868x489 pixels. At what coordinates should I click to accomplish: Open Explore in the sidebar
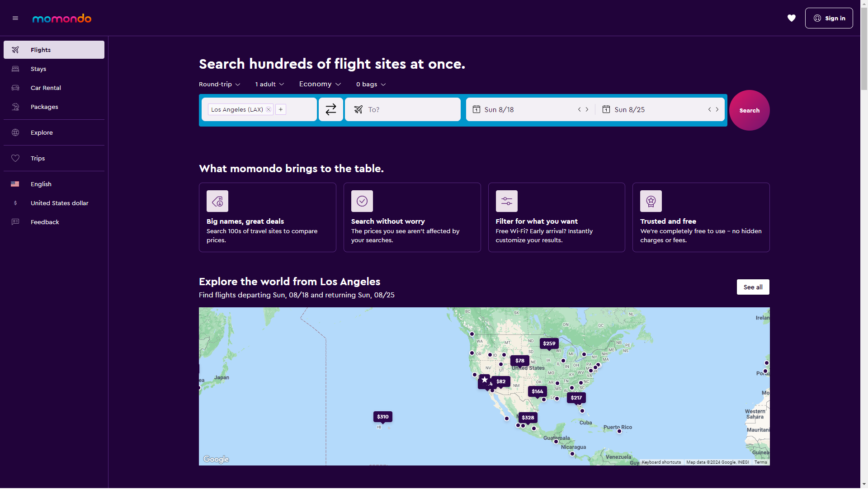[42, 133]
